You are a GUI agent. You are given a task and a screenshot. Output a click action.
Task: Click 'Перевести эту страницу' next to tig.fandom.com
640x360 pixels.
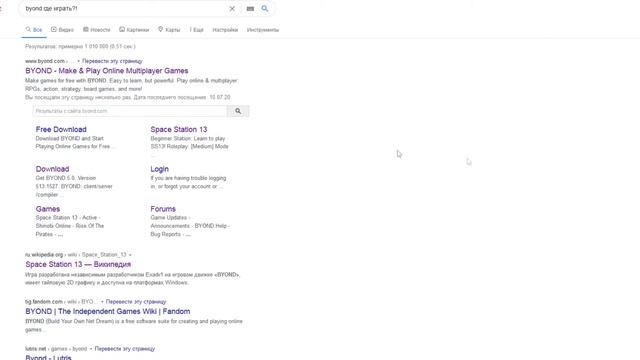point(136,302)
